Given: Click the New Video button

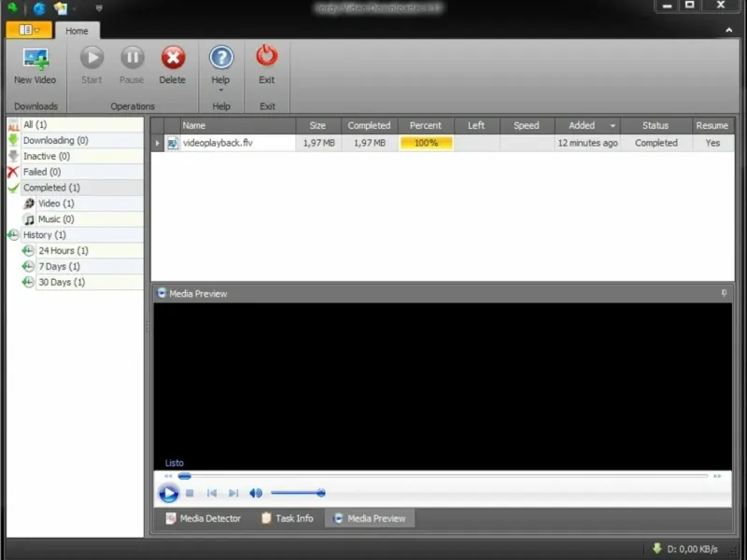Looking at the screenshot, I should point(35,66).
